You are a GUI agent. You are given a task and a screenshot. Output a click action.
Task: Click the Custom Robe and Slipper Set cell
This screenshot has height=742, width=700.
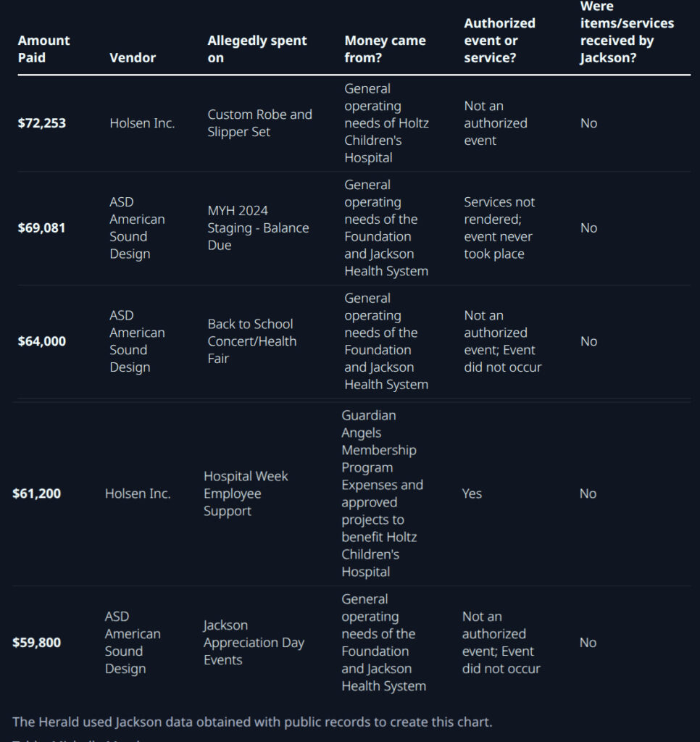[x=259, y=123]
